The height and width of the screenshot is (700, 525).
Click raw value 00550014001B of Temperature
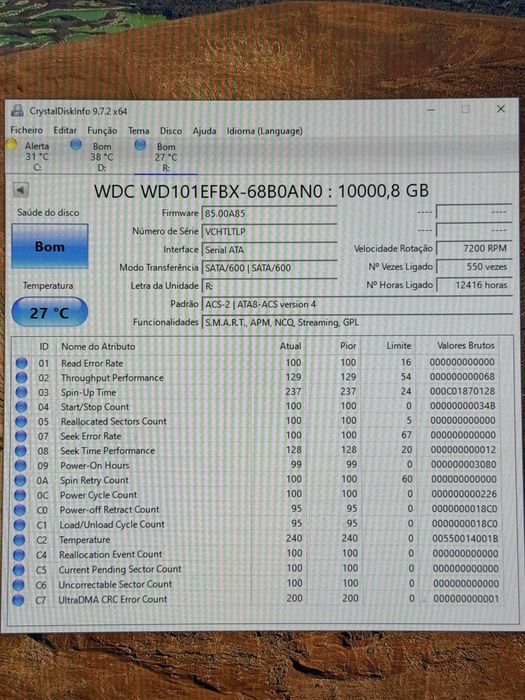pyautogui.click(x=465, y=539)
